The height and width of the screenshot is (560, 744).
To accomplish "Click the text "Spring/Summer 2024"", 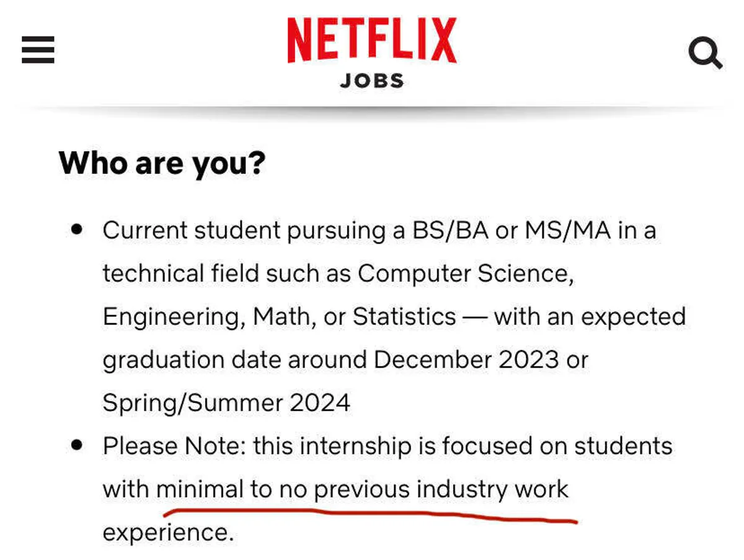I will (226, 403).
